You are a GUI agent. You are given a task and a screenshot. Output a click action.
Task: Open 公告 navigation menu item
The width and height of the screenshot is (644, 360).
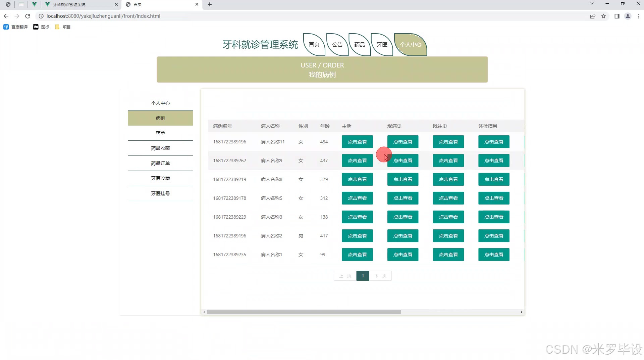[x=337, y=44]
